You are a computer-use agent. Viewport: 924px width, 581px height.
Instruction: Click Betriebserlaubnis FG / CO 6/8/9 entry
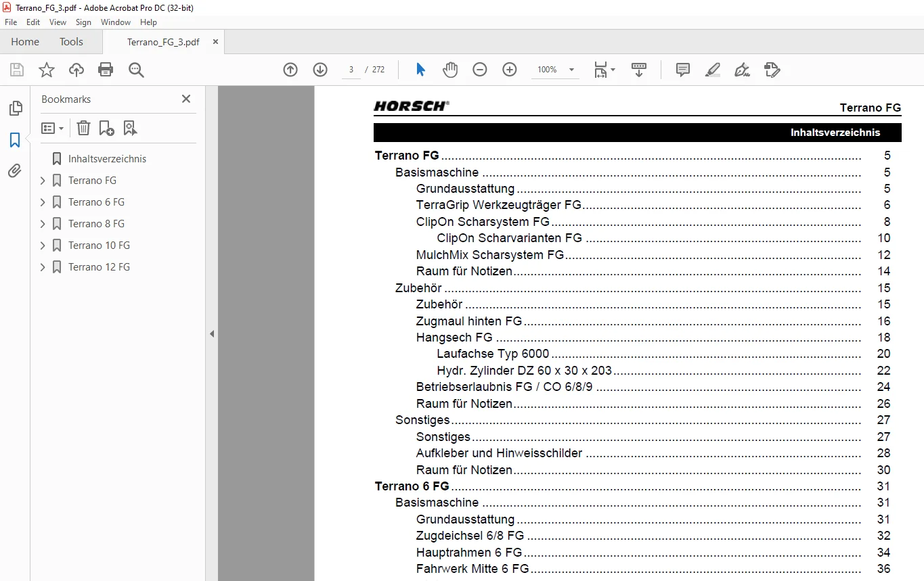pyautogui.click(x=505, y=387)
